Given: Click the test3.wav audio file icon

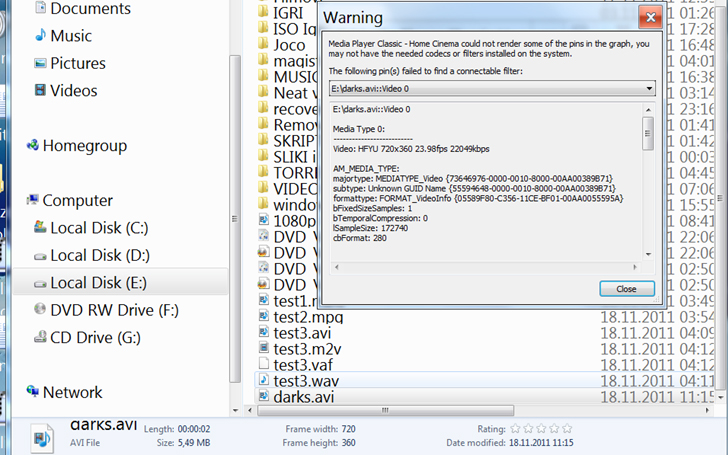Looking at the screenshot, I should pos(263,379).
